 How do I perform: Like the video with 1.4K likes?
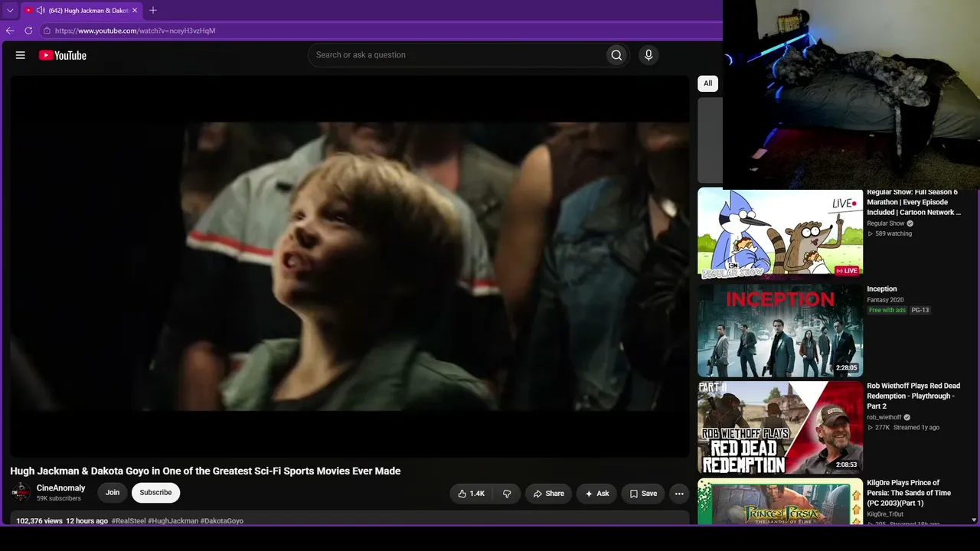[472, 494]
